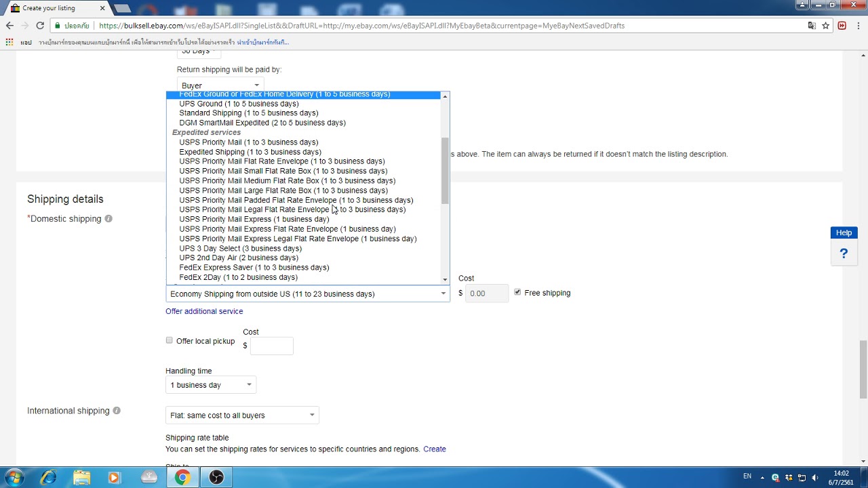Select FedEx Express Saver option
The height and width of the screenshot is (488, 868).
pyautogui.click(x=254, y=267)
